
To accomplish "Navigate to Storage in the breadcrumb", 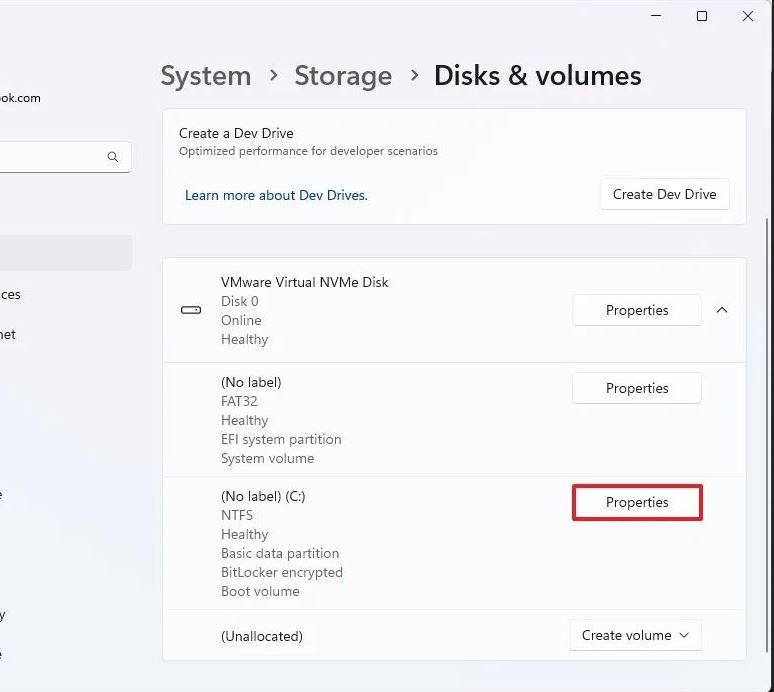I will (342, 76).
